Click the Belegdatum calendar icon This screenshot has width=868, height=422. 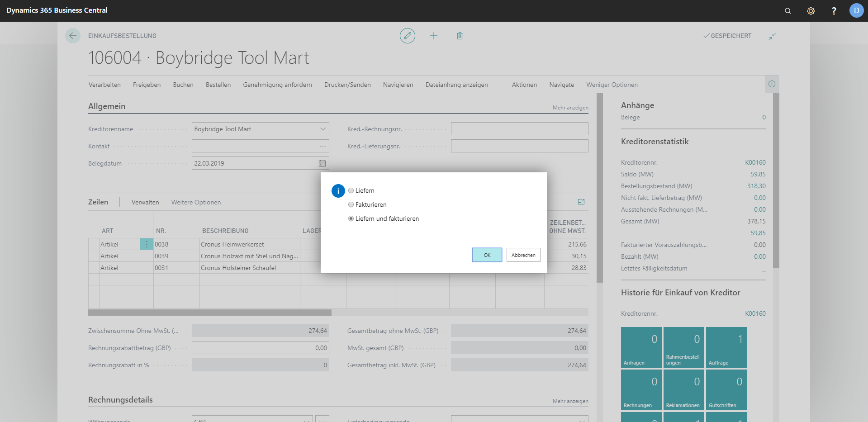[323, 163]
